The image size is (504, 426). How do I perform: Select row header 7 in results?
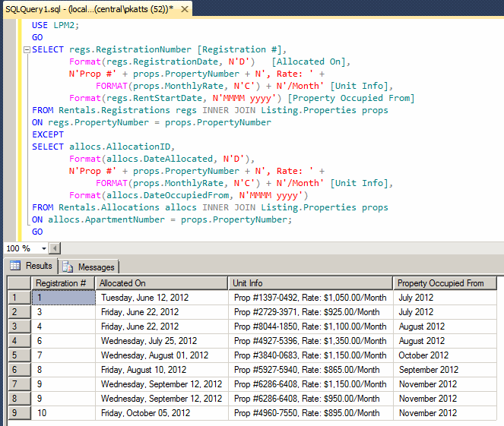[x=19, y=384]
